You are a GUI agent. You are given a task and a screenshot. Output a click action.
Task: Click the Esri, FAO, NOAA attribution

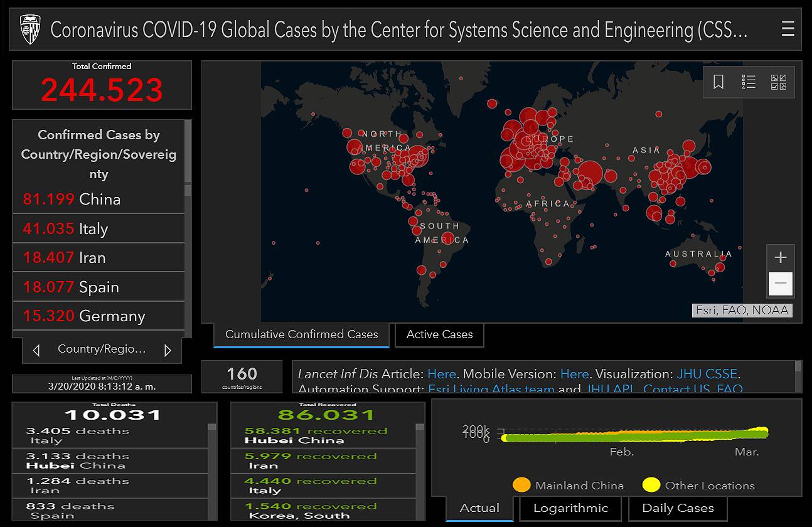[x=742, y=310]
